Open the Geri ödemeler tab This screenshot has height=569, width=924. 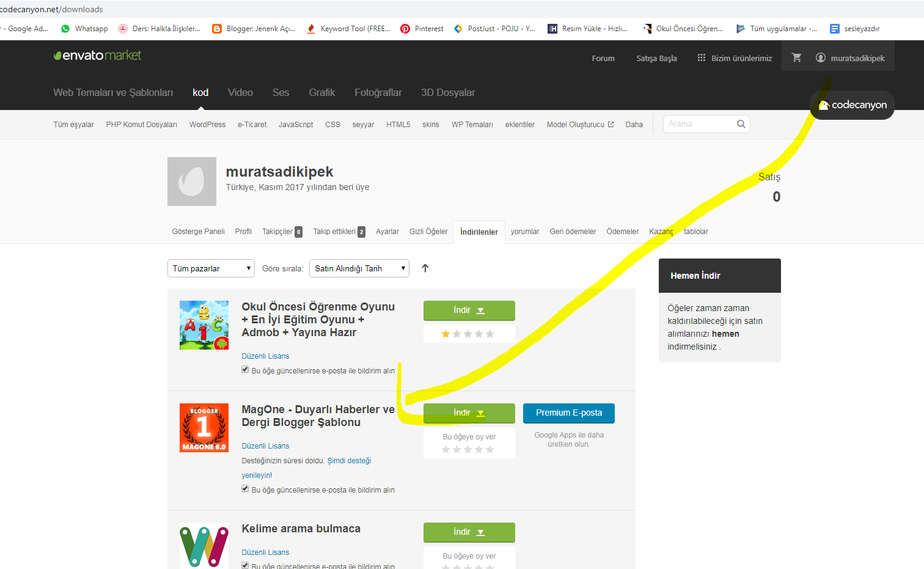tap(573, 232)
